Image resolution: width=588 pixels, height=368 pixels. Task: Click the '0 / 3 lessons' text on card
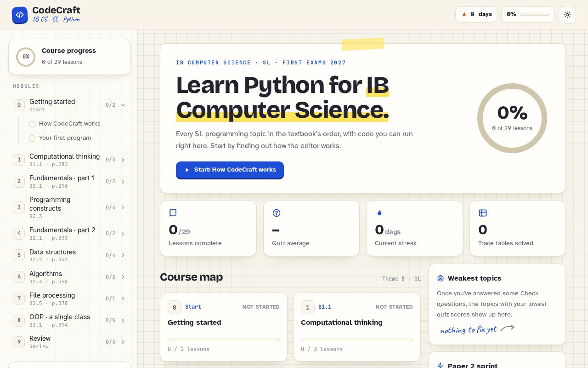(x=322, y=349)
